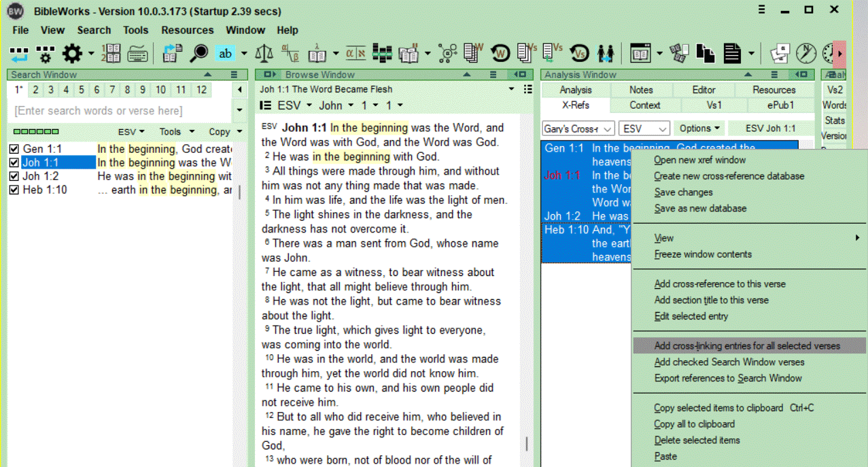The image size is (868, 467).
Task: Open the ESV dropdown in the X-Refs tab
Action: tap(644, 128)
